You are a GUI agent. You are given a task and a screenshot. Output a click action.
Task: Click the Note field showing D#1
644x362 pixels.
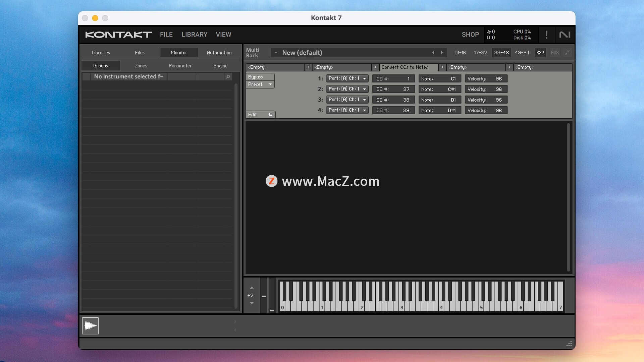coord(440,111)
